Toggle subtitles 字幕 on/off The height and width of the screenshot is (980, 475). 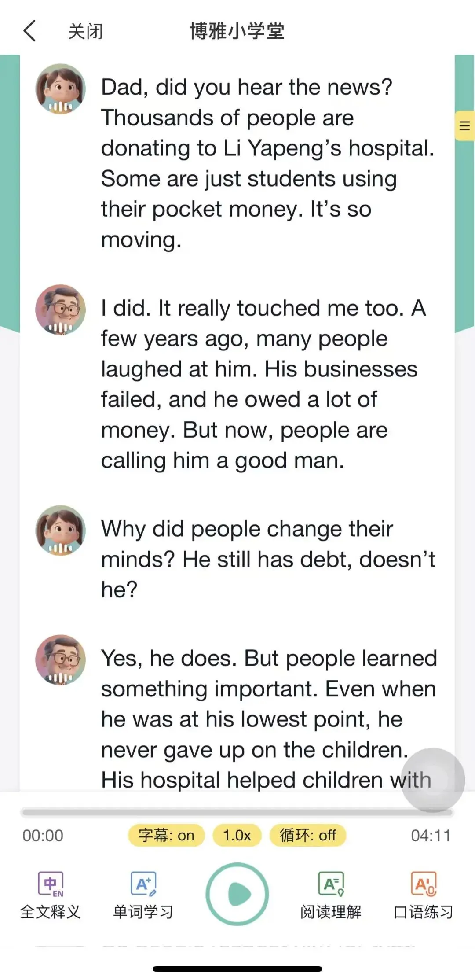tap(166, 835)
